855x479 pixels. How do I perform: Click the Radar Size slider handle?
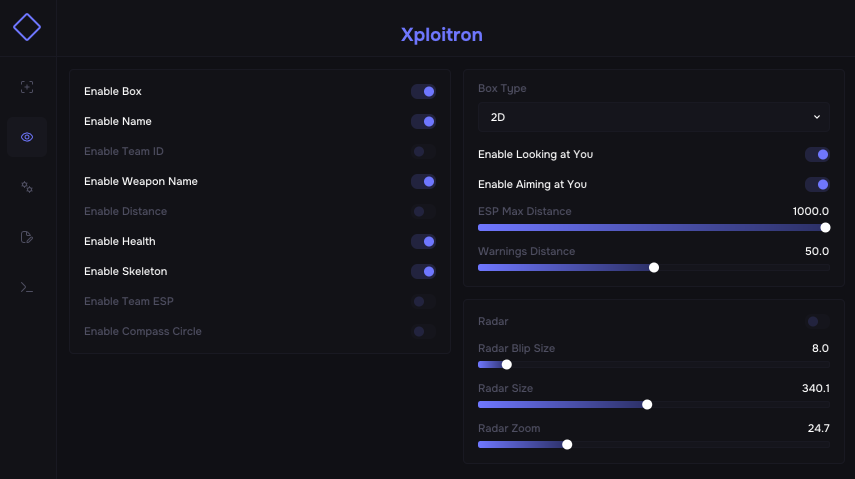[647, 404]
